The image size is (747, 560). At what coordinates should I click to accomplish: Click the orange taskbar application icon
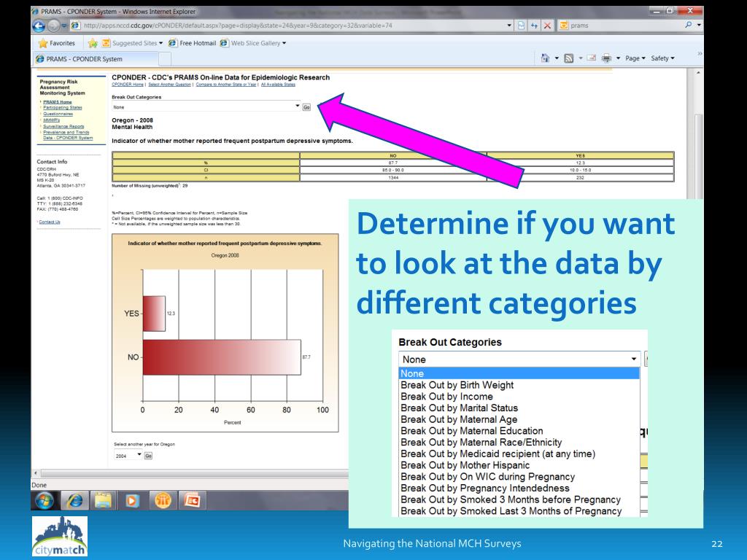click(163, 501)
